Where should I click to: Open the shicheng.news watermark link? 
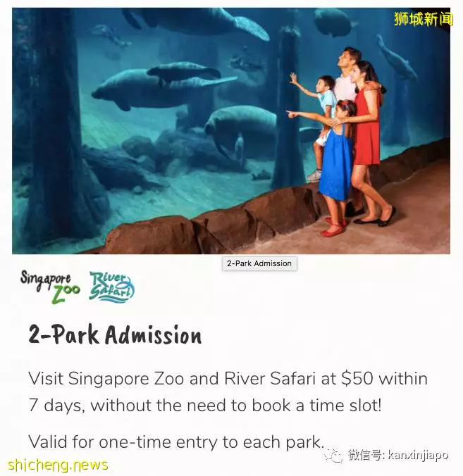coord(58,465)
